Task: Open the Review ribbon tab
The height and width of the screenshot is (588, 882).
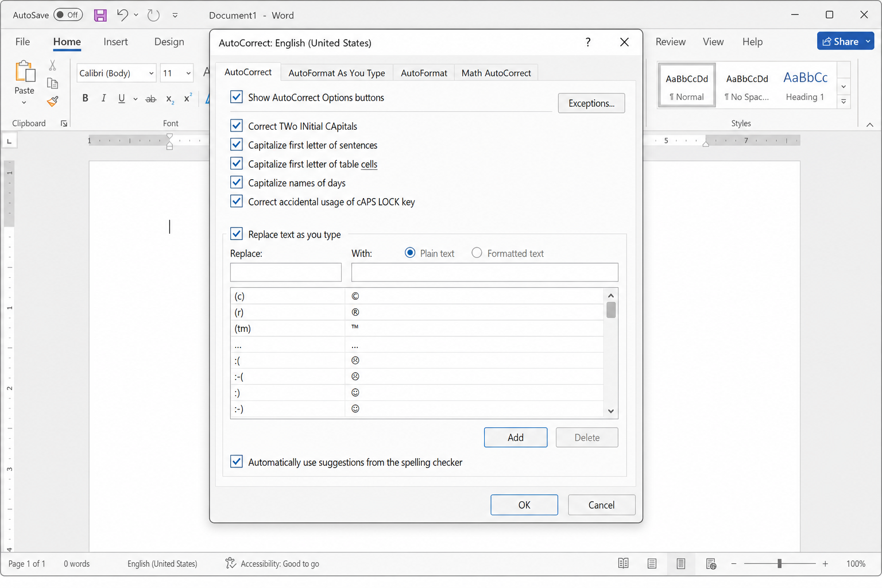Action: pyautogui.click(x=671, y=42)
